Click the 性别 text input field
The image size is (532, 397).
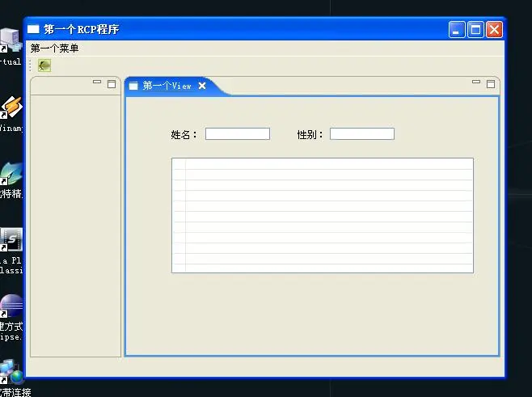pos(362,133)
